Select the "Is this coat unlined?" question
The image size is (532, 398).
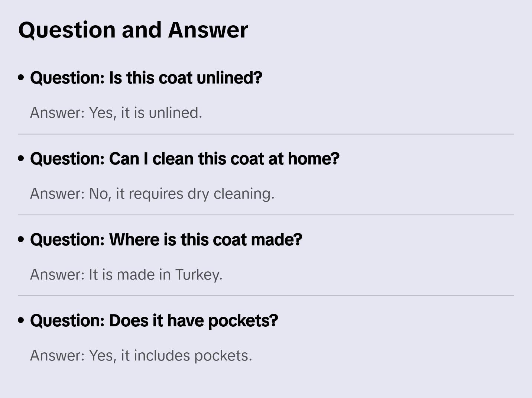coord(146,78)
